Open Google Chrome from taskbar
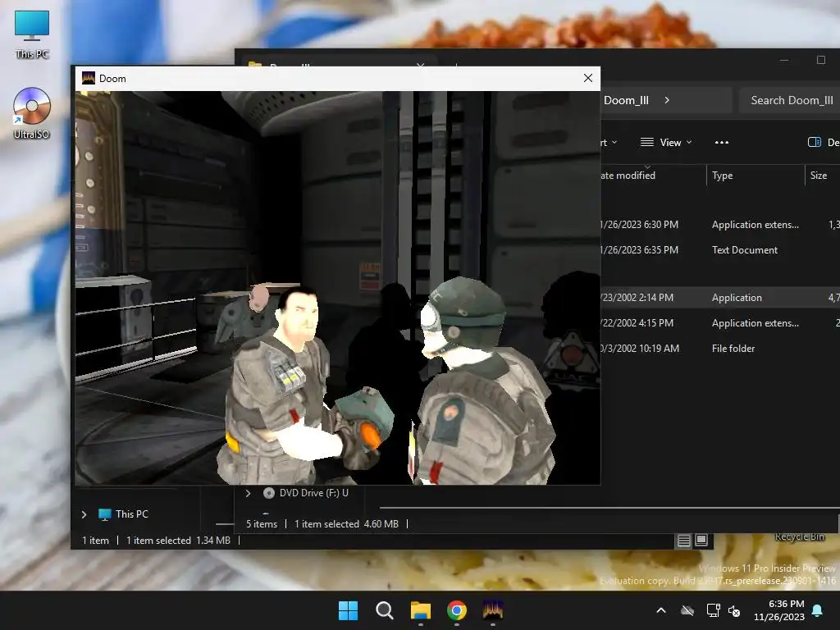The image size is (840, 630). coord(456,610)
